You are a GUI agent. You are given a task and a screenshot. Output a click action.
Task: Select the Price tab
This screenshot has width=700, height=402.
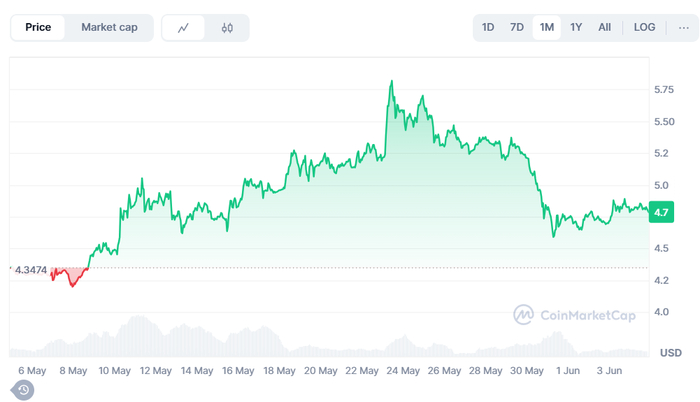38,27
